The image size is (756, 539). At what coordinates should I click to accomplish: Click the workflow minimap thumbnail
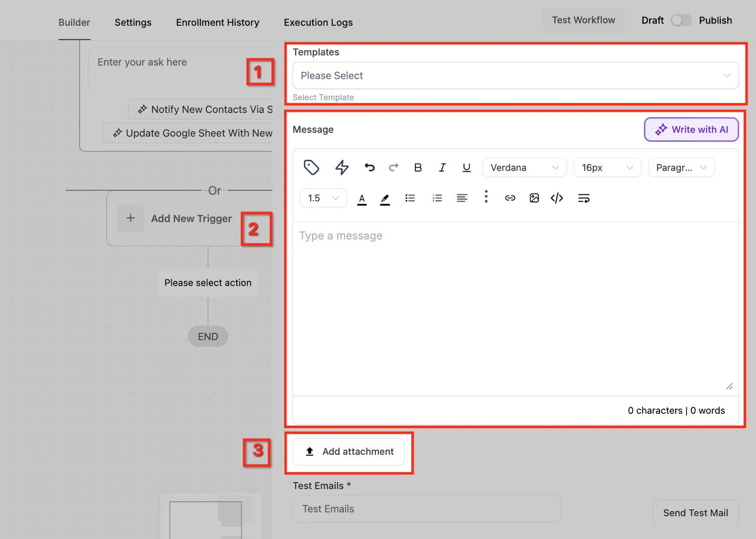click(x=211, y=516)
